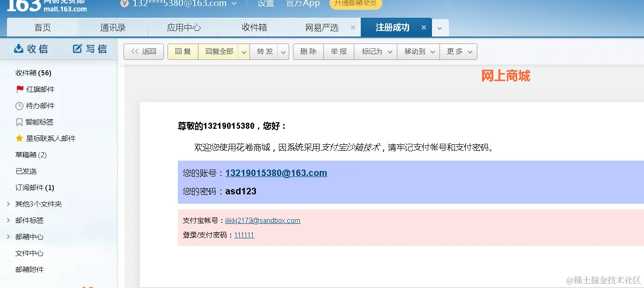Switch to the 网易严选 tab
This screenshot has width=644, height=288.
[322, 28]
